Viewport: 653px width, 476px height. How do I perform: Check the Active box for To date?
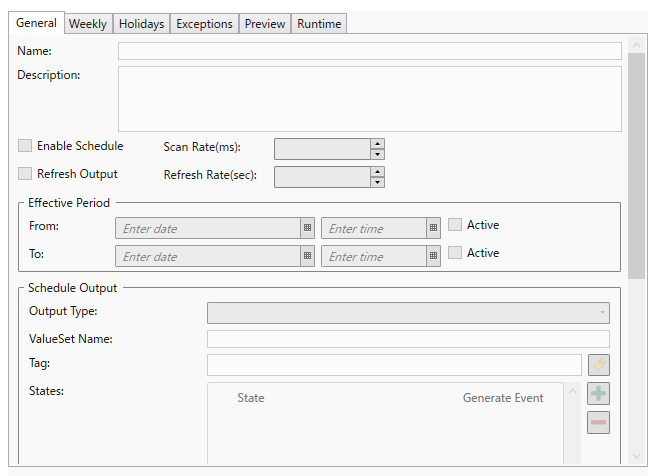(x=455, y=253)
